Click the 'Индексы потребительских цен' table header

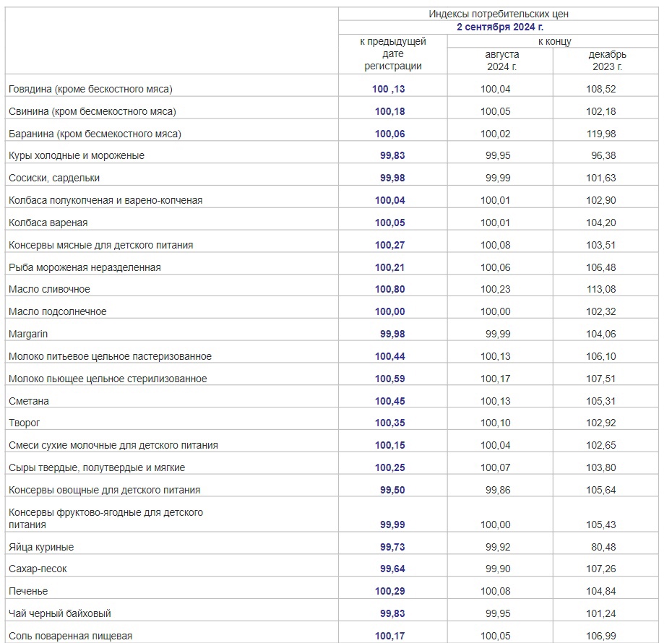499,14
